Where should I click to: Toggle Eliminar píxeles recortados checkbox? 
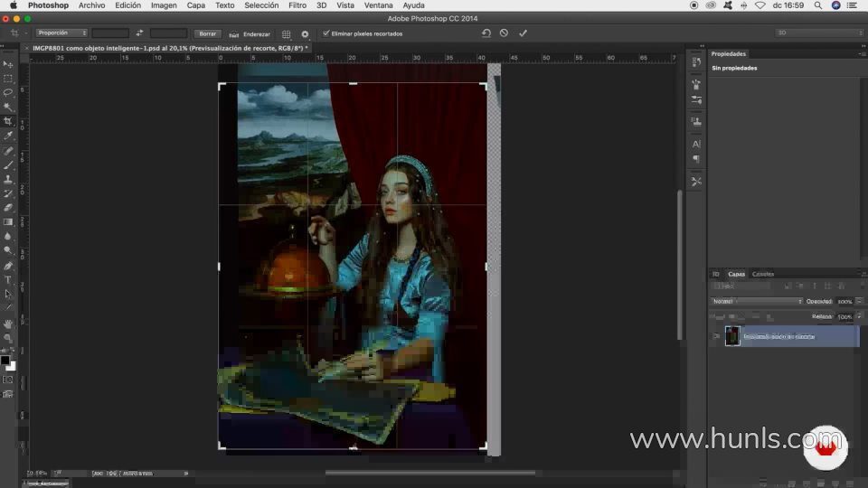coord(326,33)
